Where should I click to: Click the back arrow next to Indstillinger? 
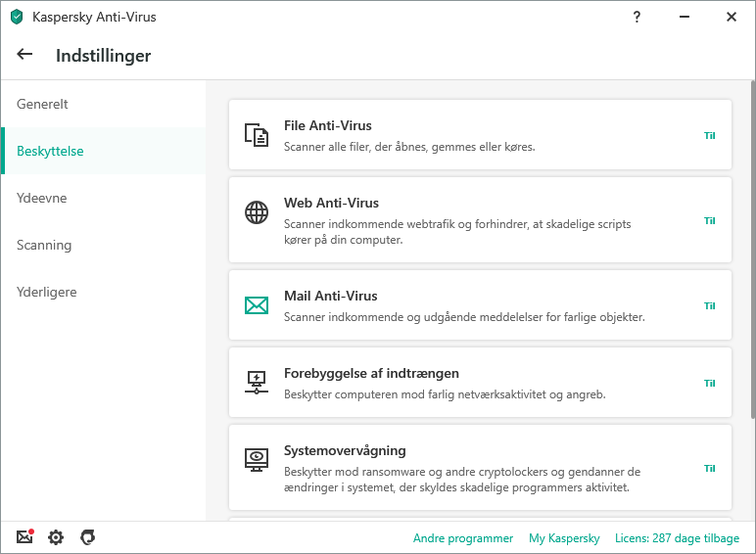24,55
